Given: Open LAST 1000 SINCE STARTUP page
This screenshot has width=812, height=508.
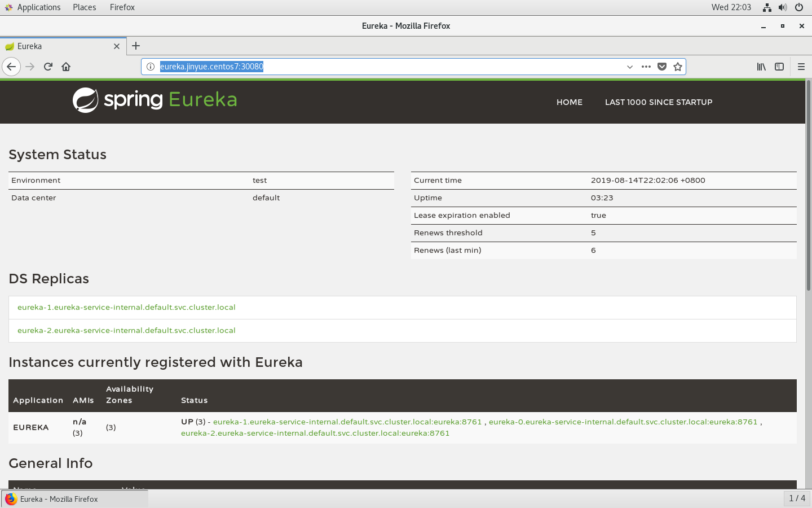Looking at the screenshot, I should click(659, 102).
